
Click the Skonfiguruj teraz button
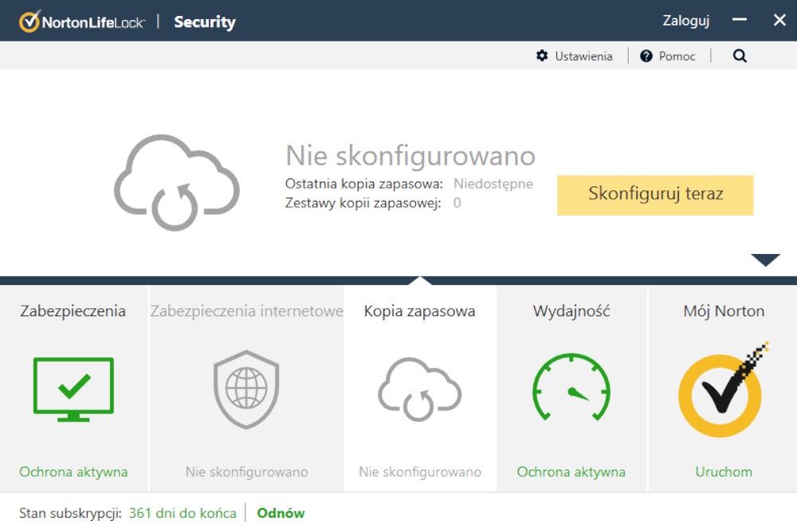(x=655, y=195)
